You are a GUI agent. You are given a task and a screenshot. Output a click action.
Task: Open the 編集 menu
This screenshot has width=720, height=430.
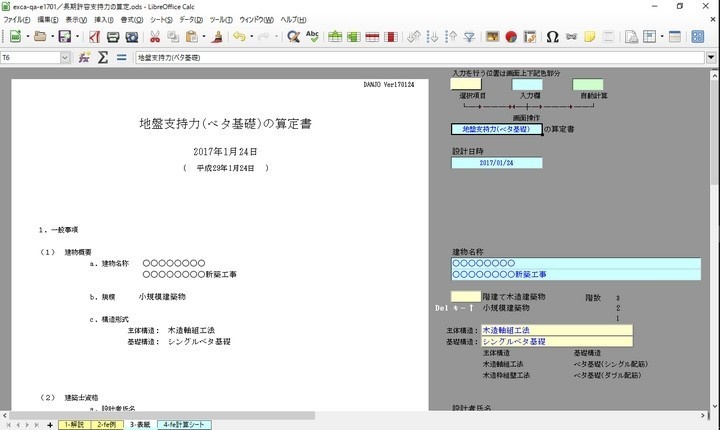coord(48,20)
